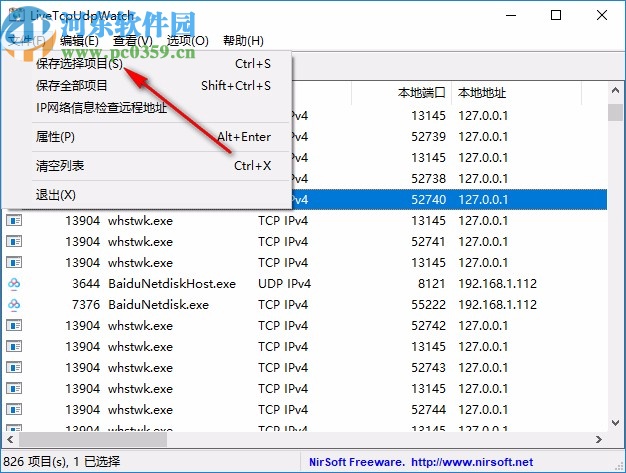Click the status text 826 项目(s), 1 已选择
The image size is (626, 473).
[x=61, y=462]
